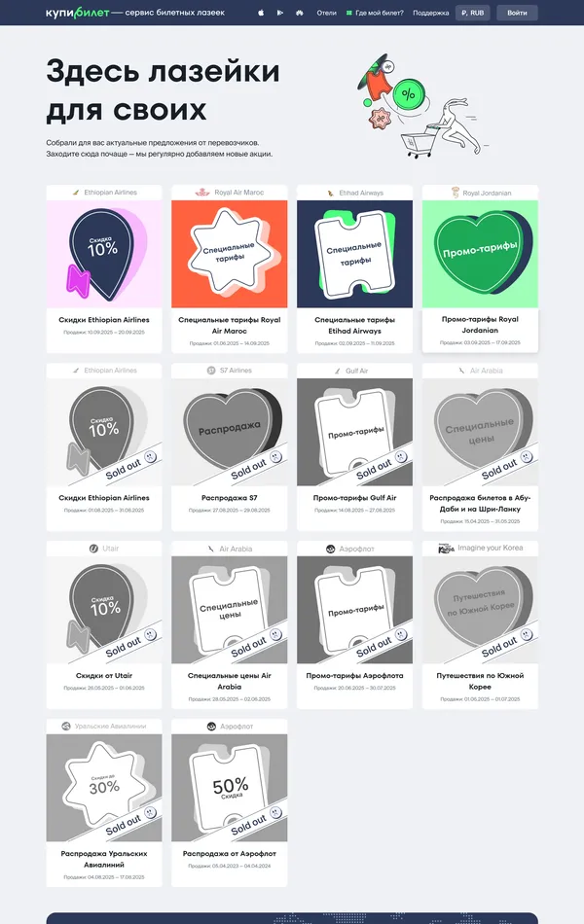Click the S7 Airlines logo icon
Screen dimensions: 584x924
[x=211, y=370]
